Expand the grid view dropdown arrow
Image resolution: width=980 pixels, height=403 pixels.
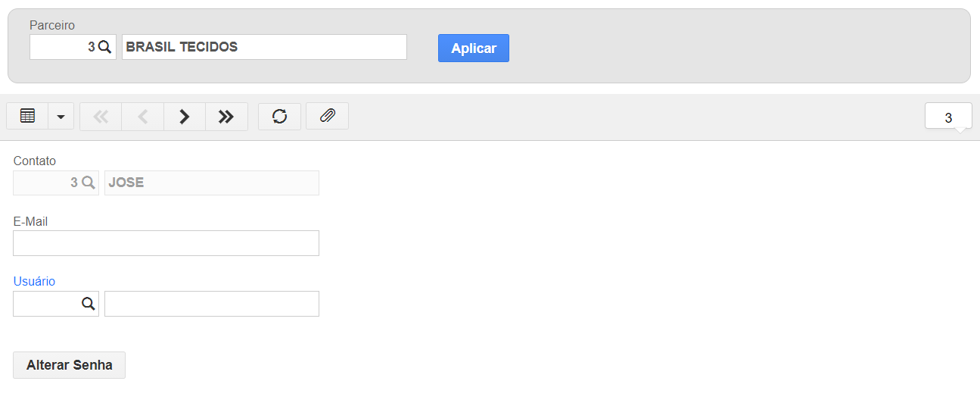61,117
